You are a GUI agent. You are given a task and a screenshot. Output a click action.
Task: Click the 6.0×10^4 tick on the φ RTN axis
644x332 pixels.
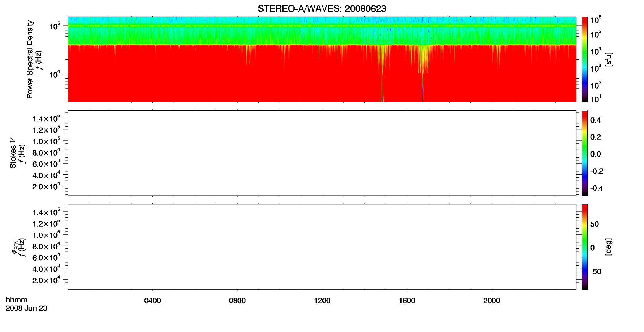pyautogui.click(x=46, y=258)
